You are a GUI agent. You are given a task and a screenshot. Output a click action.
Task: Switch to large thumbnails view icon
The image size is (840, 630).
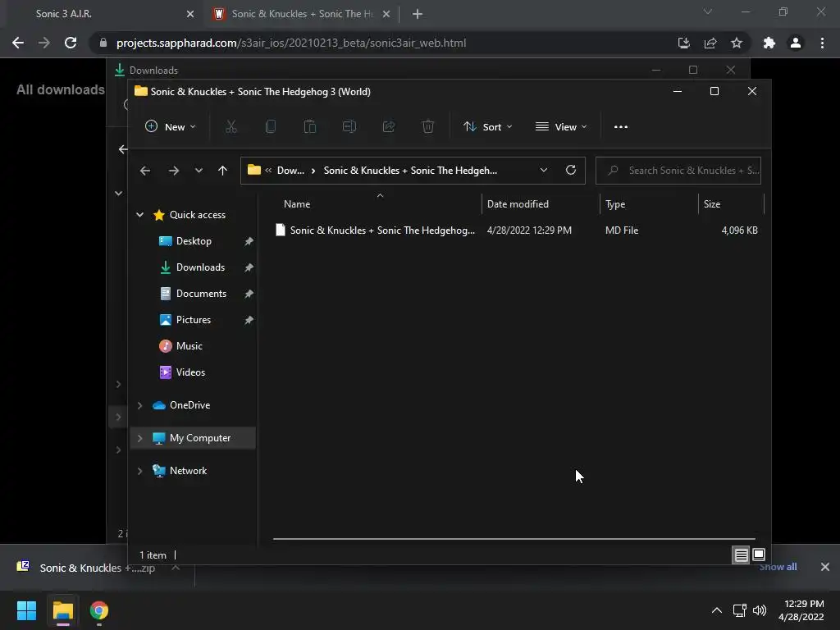(759, 555)
